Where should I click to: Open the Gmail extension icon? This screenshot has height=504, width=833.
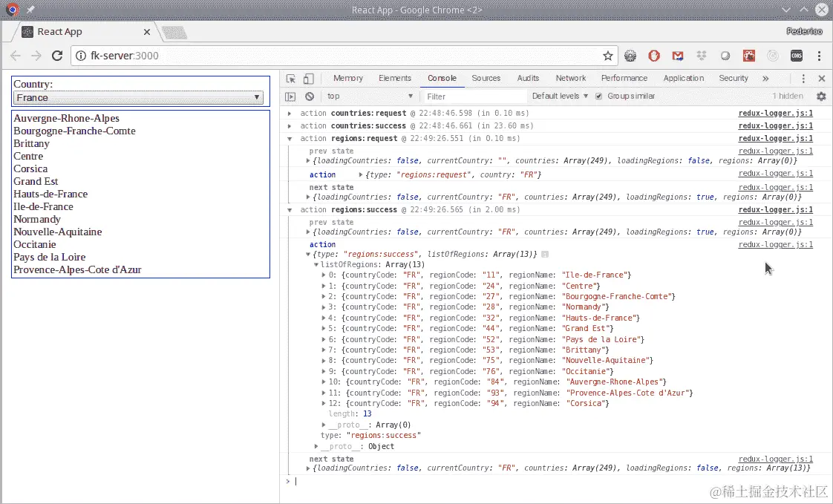[x=677, y=56]
